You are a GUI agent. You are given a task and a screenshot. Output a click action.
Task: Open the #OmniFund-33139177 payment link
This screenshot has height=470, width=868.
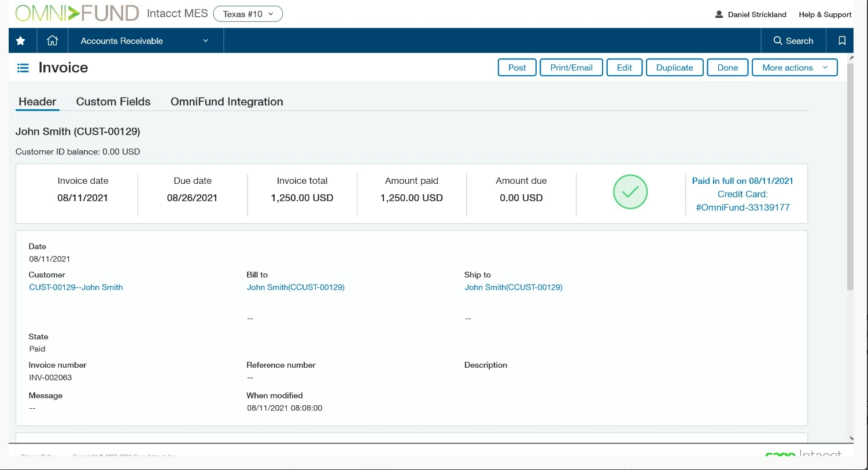coord(743,208)
